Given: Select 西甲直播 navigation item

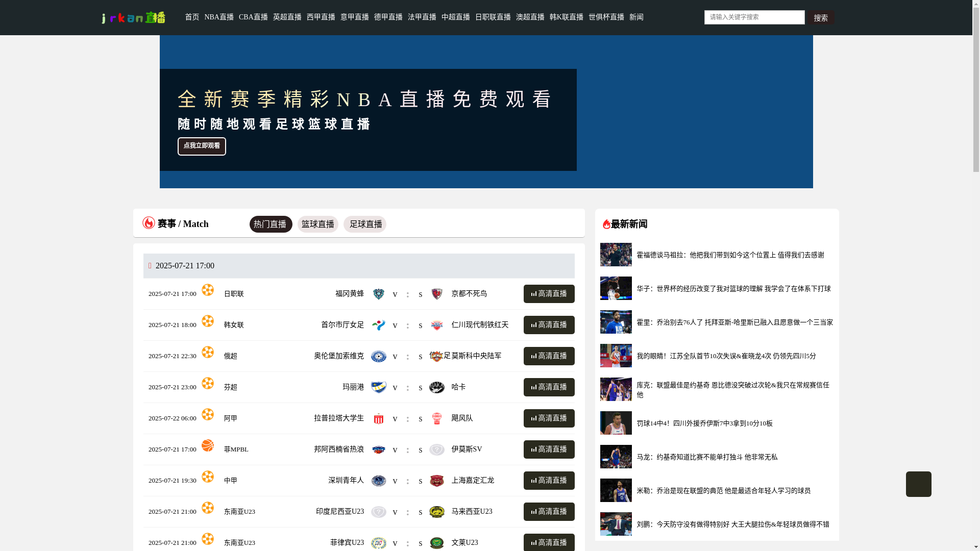Looking at the screenshot, I should tap(321, 17).
